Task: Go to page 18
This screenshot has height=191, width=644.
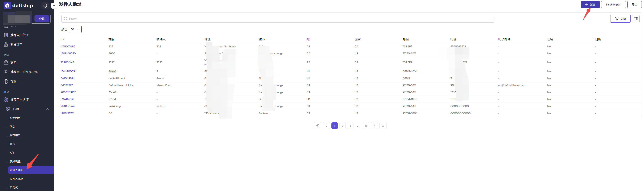Action: pyautogui.click(x=366, y=126)
